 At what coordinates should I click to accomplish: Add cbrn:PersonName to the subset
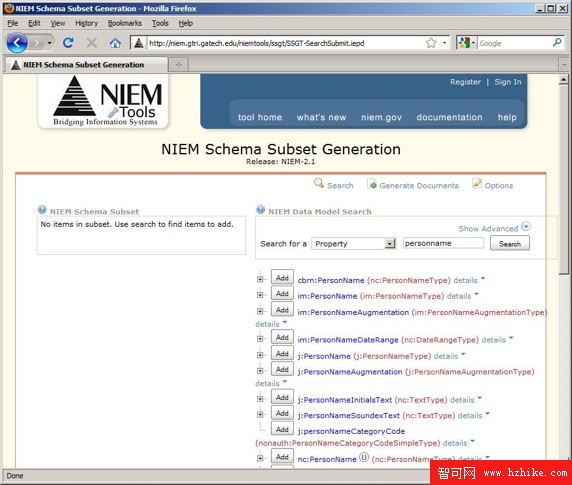(x=282, y=278)
